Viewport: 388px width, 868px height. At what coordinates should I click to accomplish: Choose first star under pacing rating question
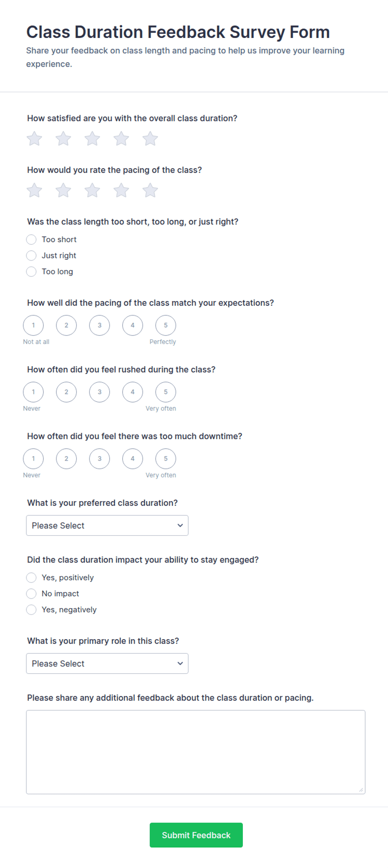35,191
